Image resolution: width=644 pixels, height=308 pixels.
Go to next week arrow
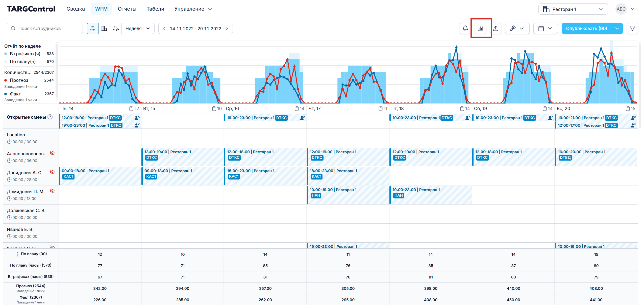pyautogui.click(x=227, y=29)
